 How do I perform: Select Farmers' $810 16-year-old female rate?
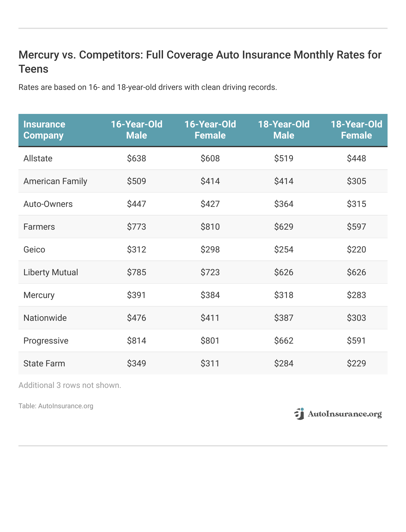coord(210,227)
